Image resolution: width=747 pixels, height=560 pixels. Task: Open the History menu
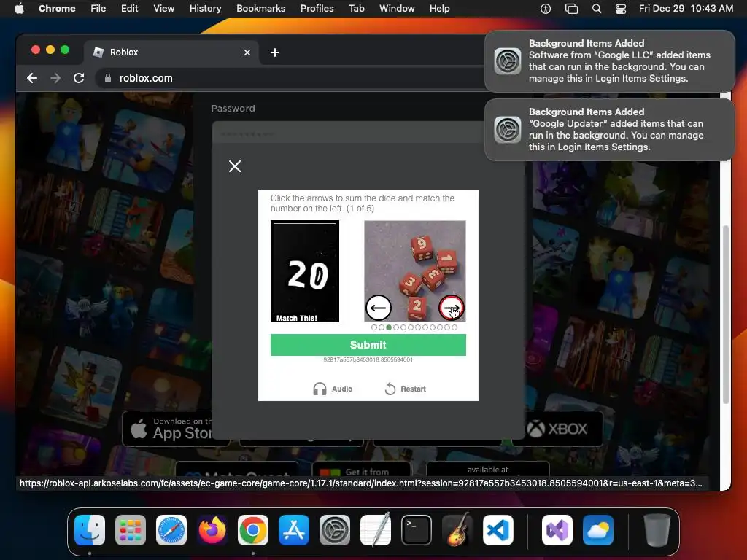pyautogui.click(x=205, y=8)
